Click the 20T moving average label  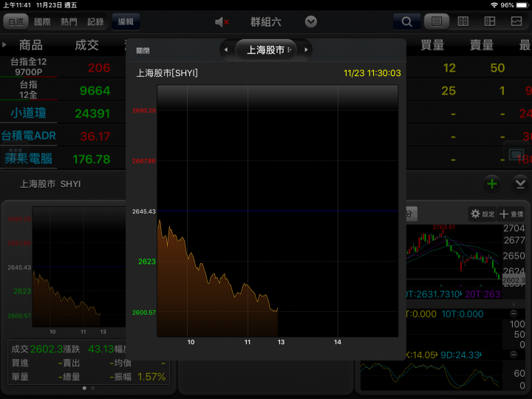click(x=483, y=294)
